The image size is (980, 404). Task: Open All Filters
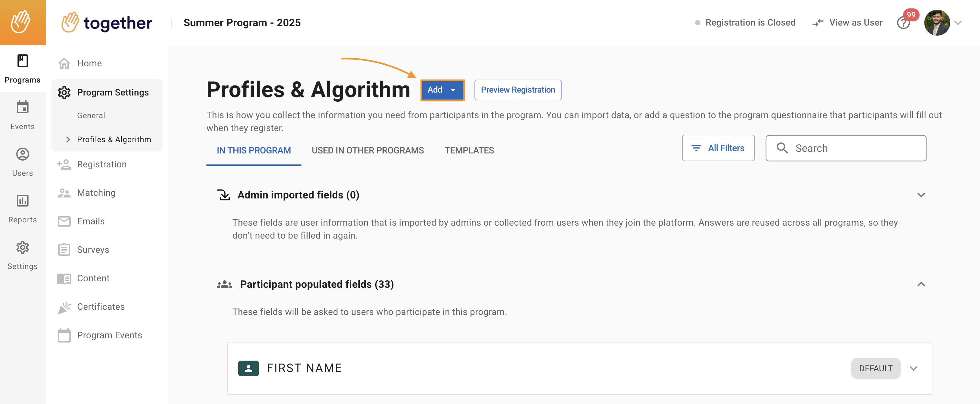point(718,148)
